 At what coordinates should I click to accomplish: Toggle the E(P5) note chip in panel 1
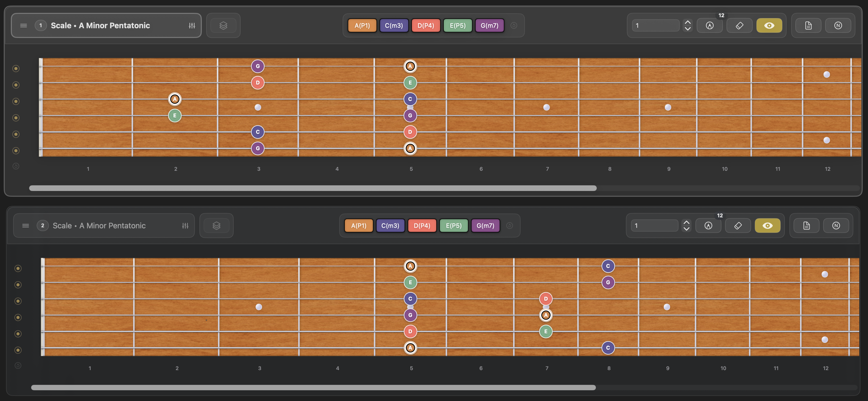coord(458,26)
